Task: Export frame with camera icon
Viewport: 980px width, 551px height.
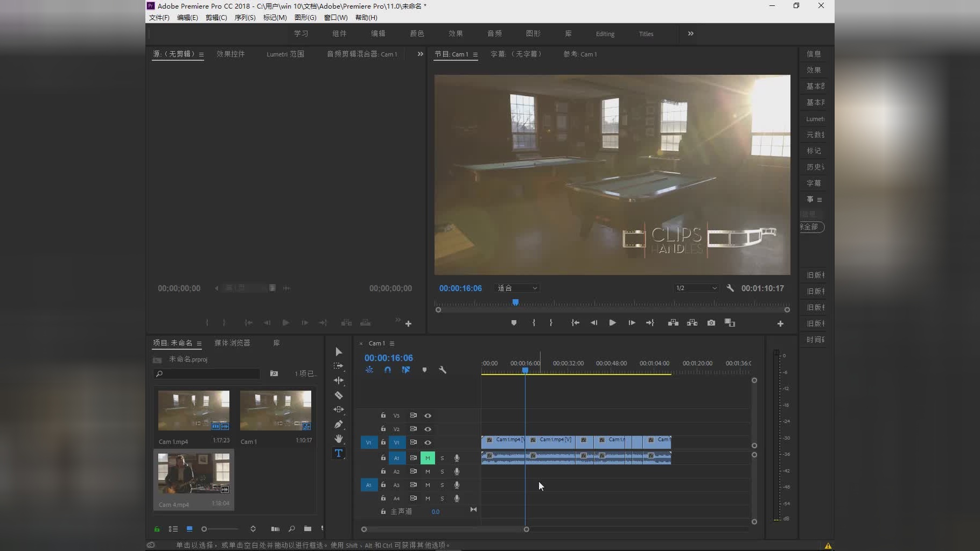Action: point(711,323)
